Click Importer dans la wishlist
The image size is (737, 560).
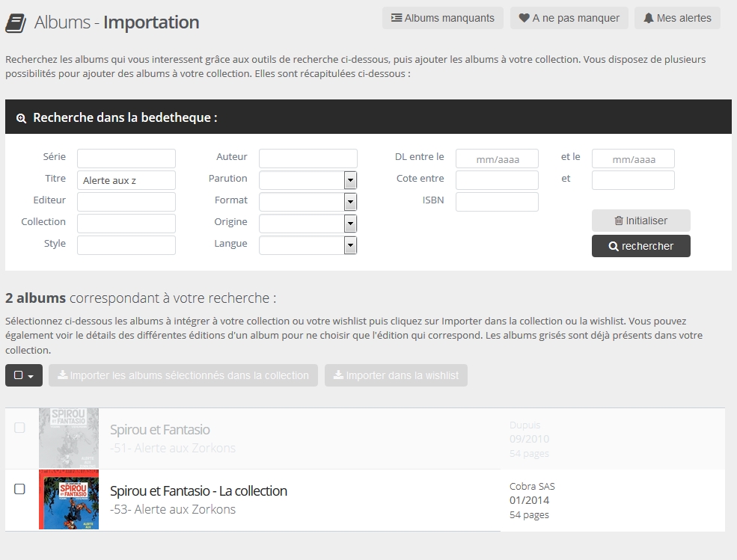point(396,375)
